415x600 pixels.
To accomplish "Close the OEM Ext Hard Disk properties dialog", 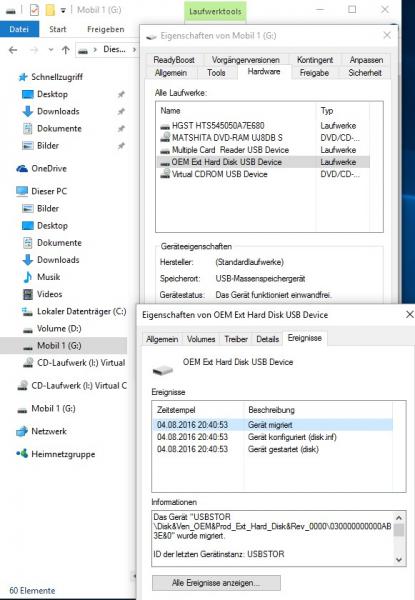I will [409, 315].
